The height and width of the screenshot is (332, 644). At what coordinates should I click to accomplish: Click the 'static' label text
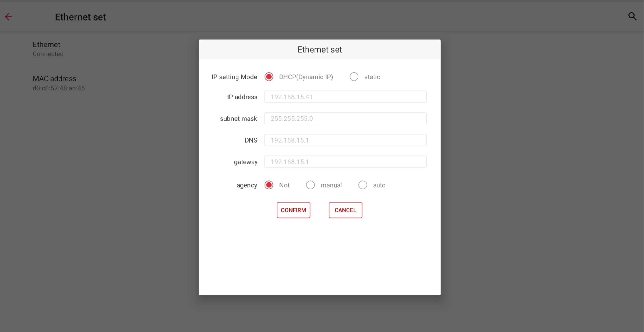click(x=372, y=77)
